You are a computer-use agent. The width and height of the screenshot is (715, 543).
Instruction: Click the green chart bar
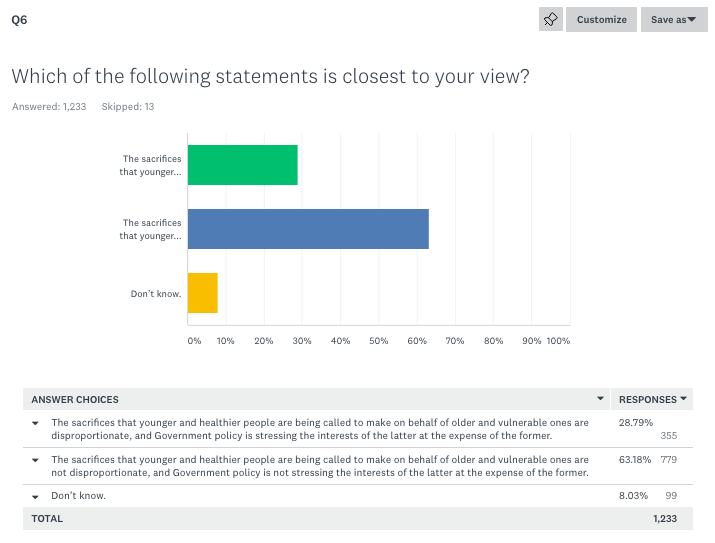tap(242, 165)
